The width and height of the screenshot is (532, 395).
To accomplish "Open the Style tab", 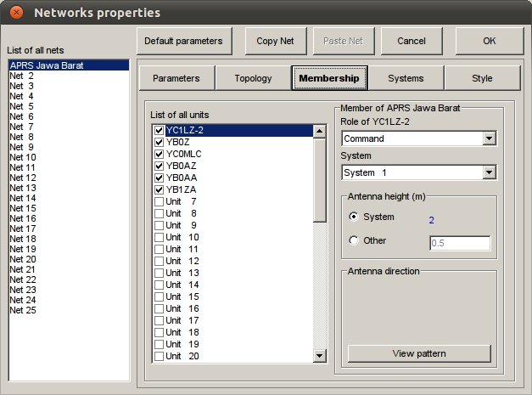I will [x=481, y=79].
